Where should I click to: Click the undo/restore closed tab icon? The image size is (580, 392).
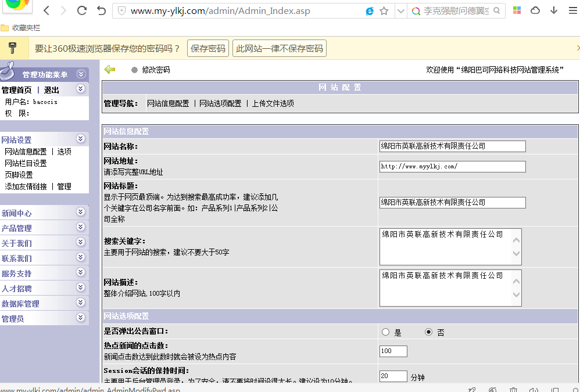[x=101, y=10]
